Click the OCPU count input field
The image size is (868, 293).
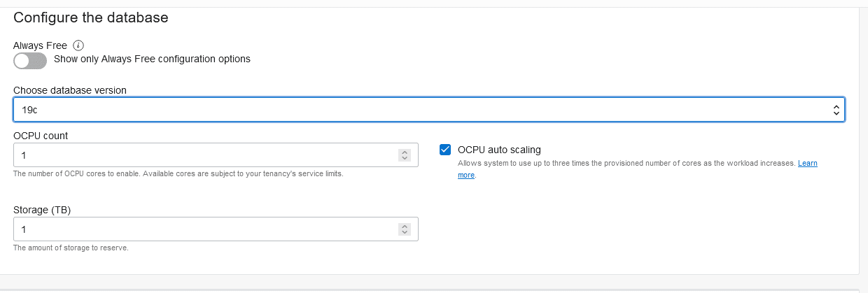(x=216, y=155)
